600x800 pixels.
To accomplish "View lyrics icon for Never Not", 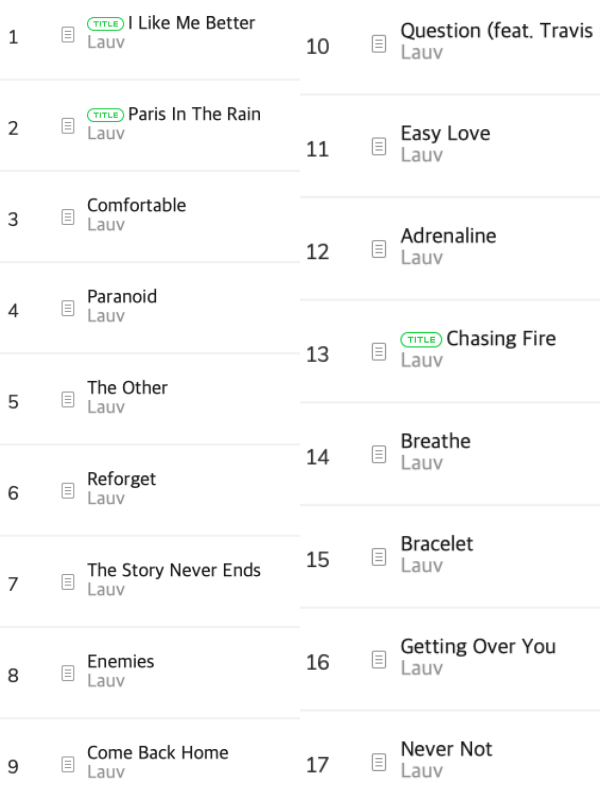I will [x=379, y=763].
